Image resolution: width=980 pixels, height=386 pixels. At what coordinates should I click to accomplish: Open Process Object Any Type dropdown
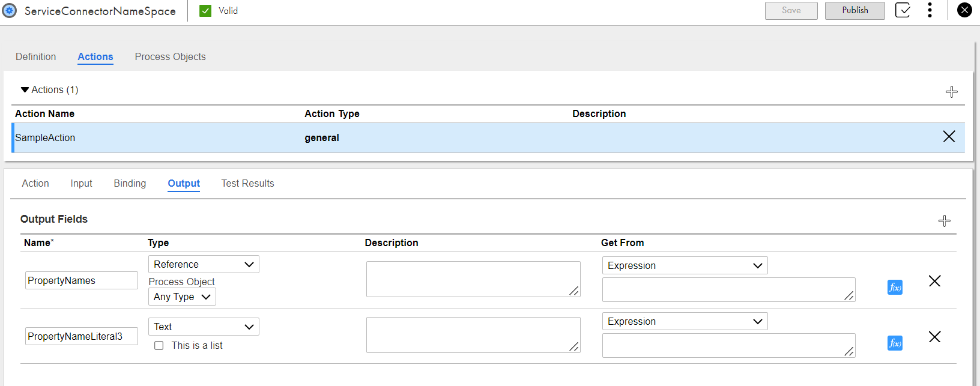pyautogui.click(x=182, y=297)
